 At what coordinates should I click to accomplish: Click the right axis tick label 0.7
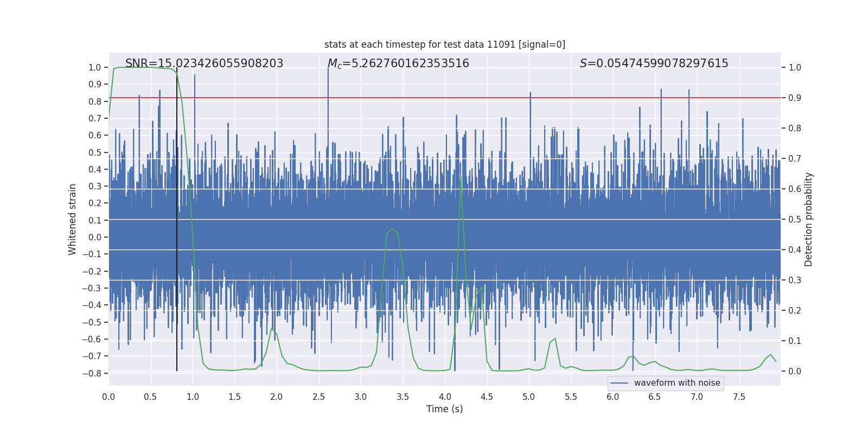click(x=795, y=159)
